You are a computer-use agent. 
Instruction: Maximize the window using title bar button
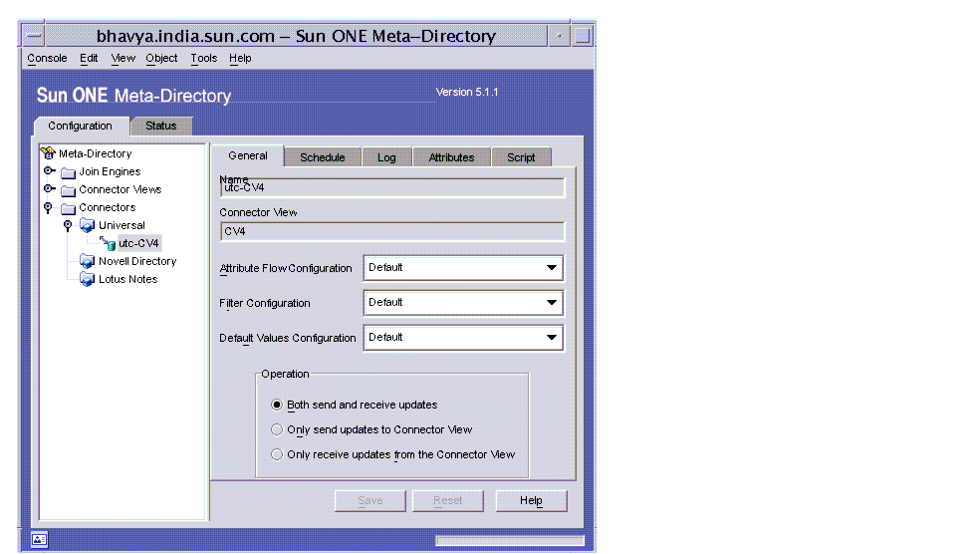coord(582,36)
